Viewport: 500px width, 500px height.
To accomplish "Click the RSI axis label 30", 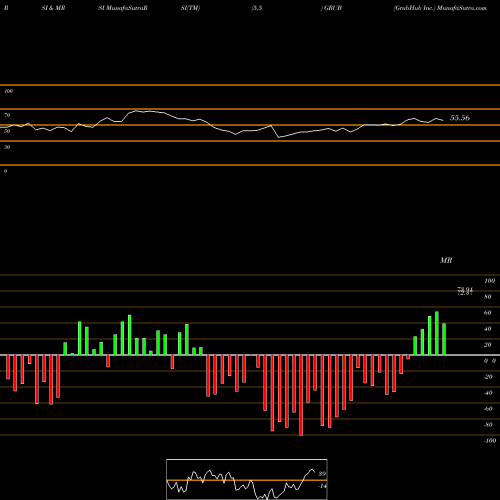I will (7, 147).
